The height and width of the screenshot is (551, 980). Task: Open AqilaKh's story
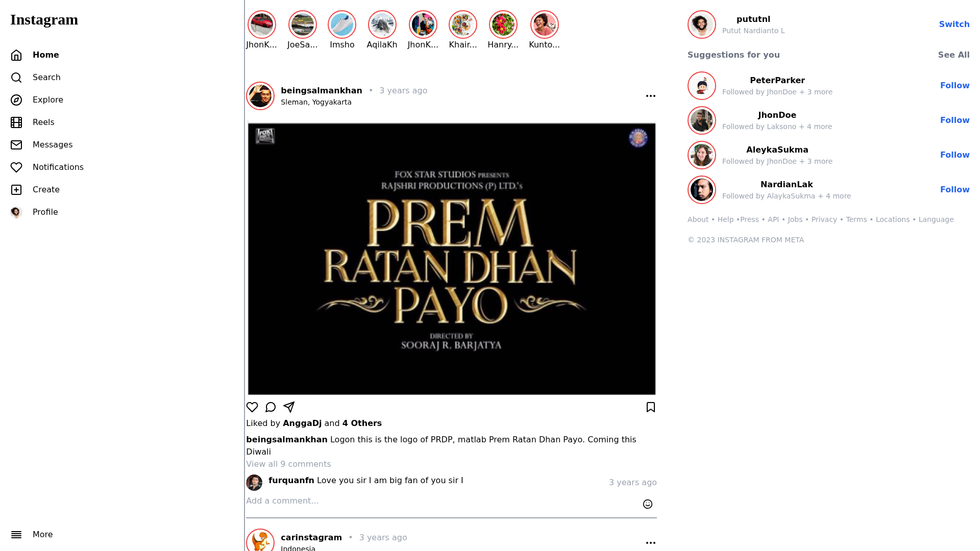click(382, 24)
